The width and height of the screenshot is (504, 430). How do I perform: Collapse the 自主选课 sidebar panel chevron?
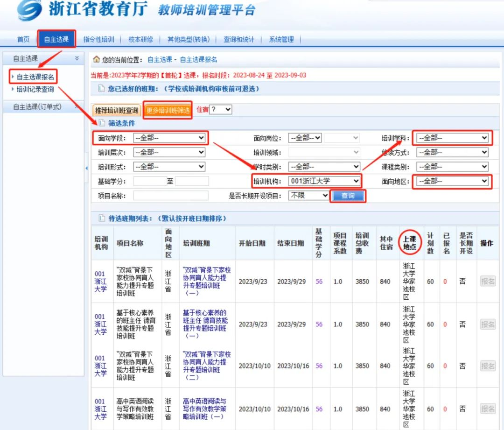click(77, 58)
